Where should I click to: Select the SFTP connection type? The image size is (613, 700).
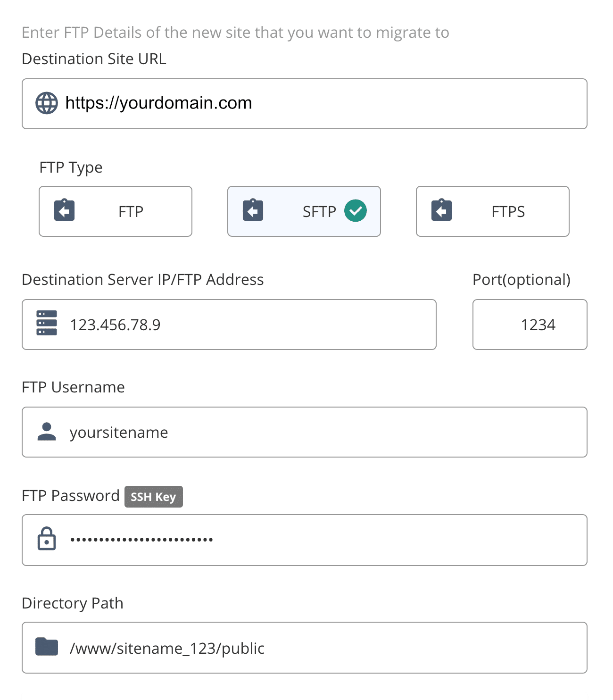304,211
